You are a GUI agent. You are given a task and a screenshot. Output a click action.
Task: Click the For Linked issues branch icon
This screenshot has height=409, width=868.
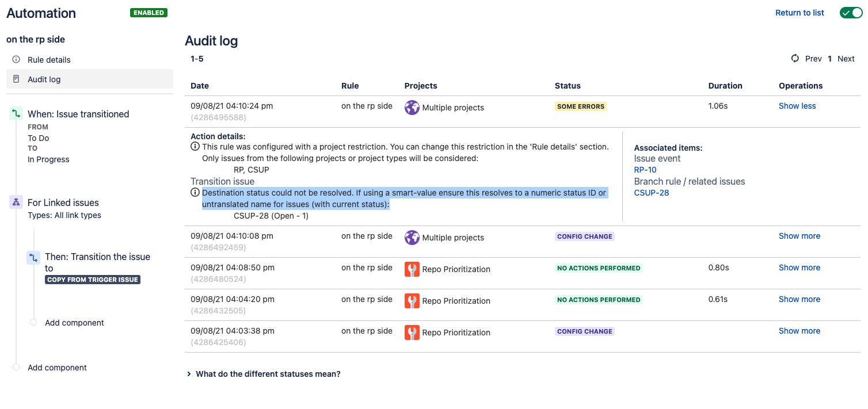point(15,202)
